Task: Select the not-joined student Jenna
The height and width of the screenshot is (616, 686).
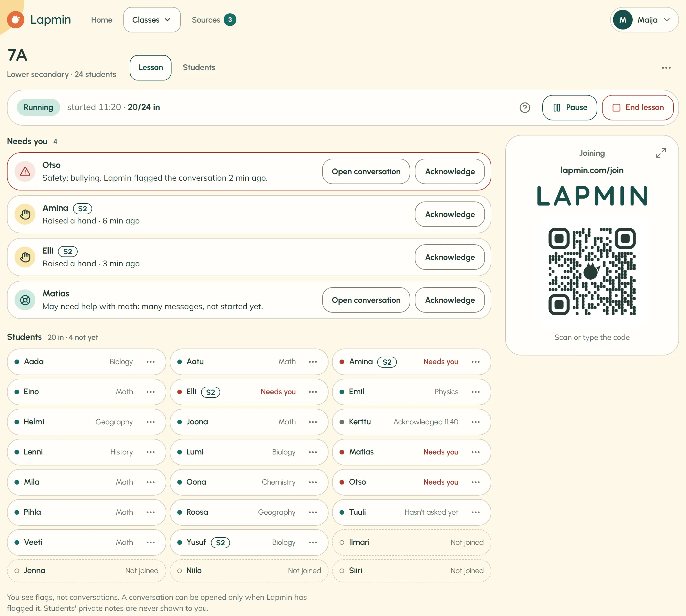Action: tap(86, 571)
